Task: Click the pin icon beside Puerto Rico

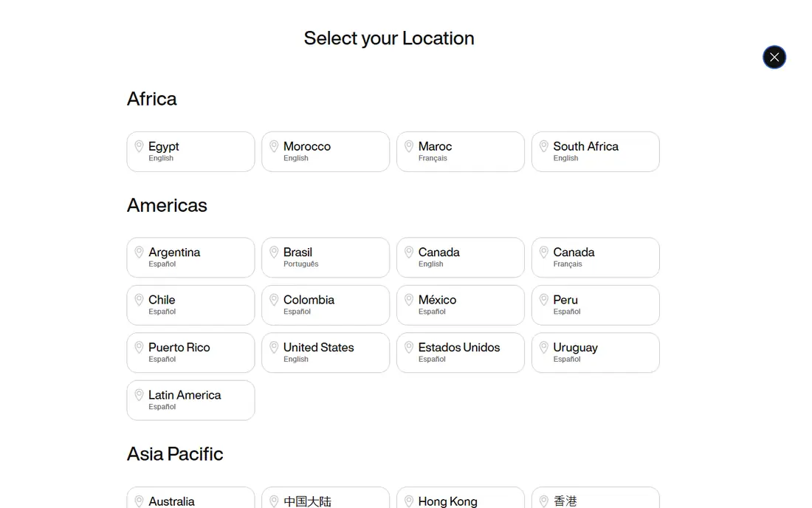Action: [139, 348]
